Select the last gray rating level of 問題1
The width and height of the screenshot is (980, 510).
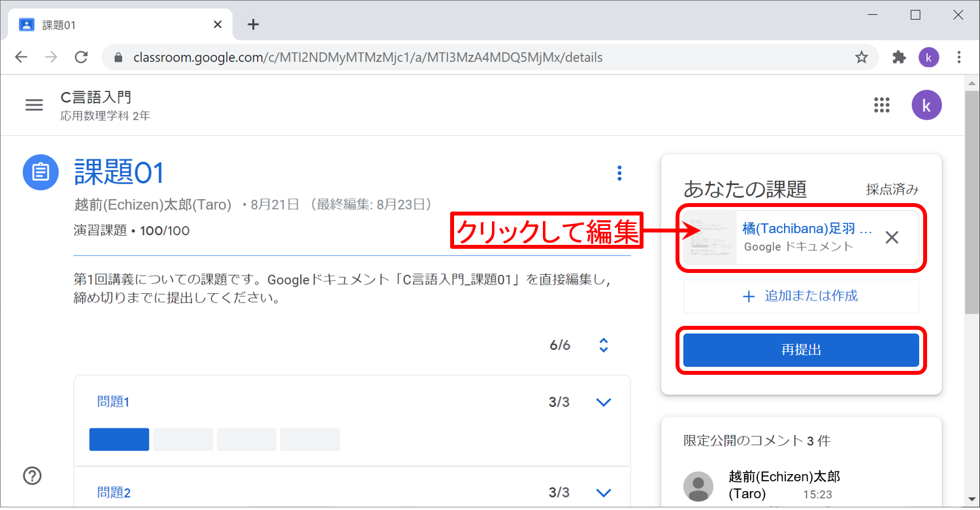click(310, 439)
